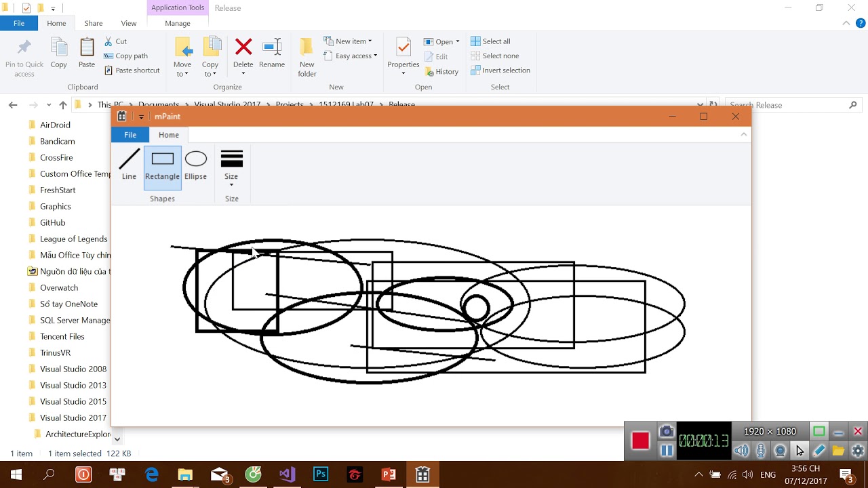The height and width of the screenshot is (488, 868).
Task: Select the Rectangle shape tool in mPaint
Action: [x=162, y=167]
